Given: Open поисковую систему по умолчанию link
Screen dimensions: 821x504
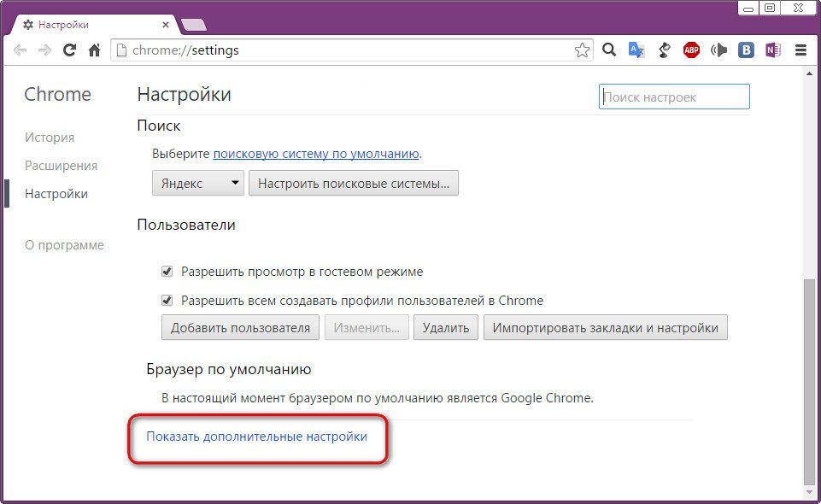Looking at the screenshot, I should click(x=316, y=154).
